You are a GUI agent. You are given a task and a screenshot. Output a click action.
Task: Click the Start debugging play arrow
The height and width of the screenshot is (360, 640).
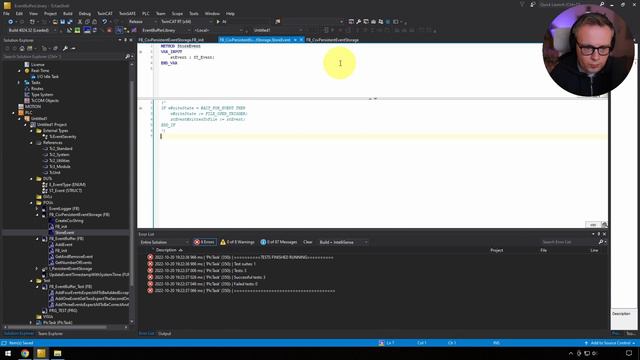tap(218, 22)
